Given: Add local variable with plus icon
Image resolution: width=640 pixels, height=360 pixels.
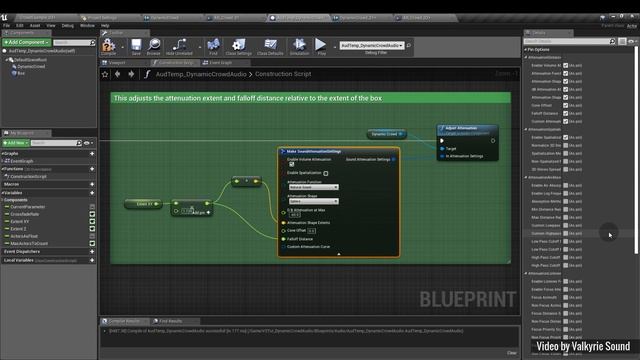Looking at the screenshot, I should 92,260.
